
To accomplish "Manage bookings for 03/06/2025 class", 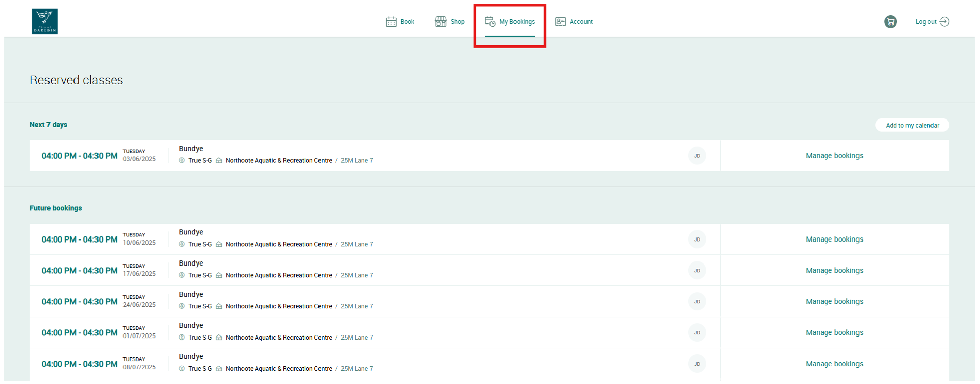I will click(x=835, y=156).
